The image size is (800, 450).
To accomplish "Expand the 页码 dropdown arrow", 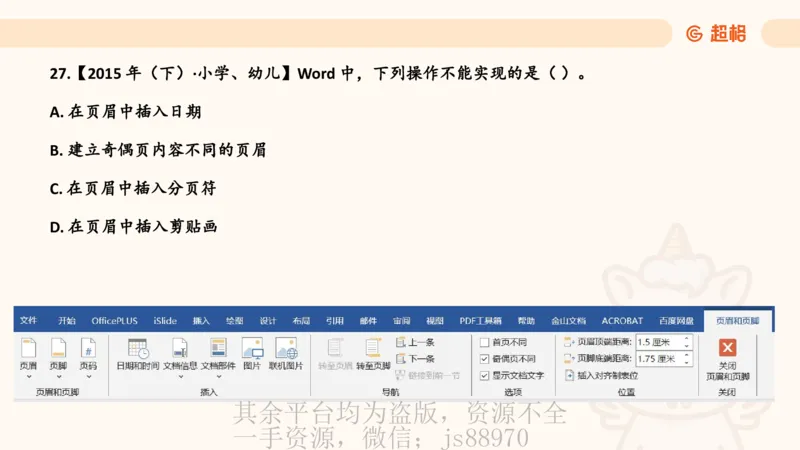I will (x=88, y=377).
